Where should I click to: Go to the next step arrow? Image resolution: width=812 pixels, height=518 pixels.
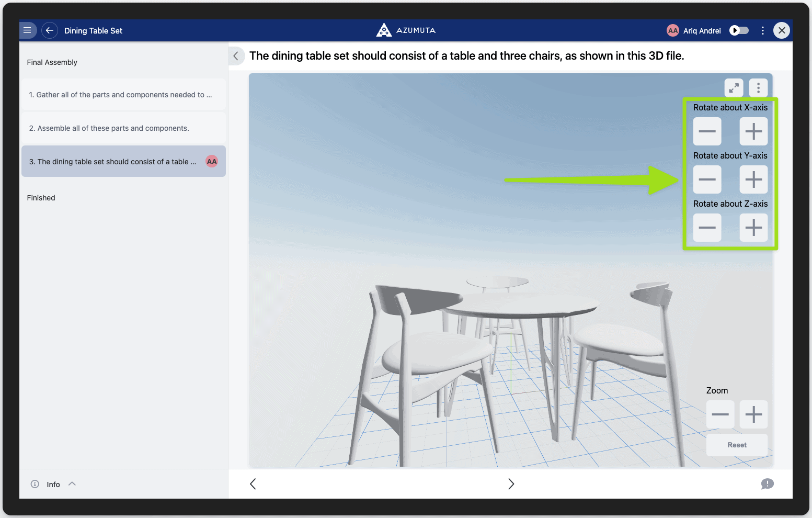[511, 484]
